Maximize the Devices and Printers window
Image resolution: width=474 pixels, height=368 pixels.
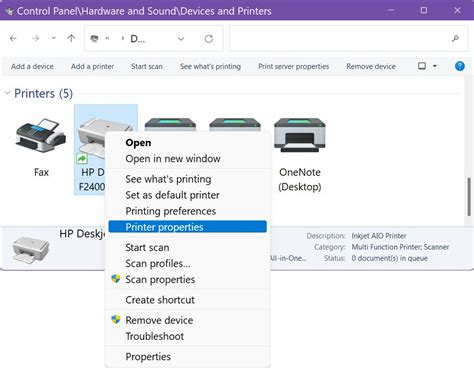(x=424, y=10)
